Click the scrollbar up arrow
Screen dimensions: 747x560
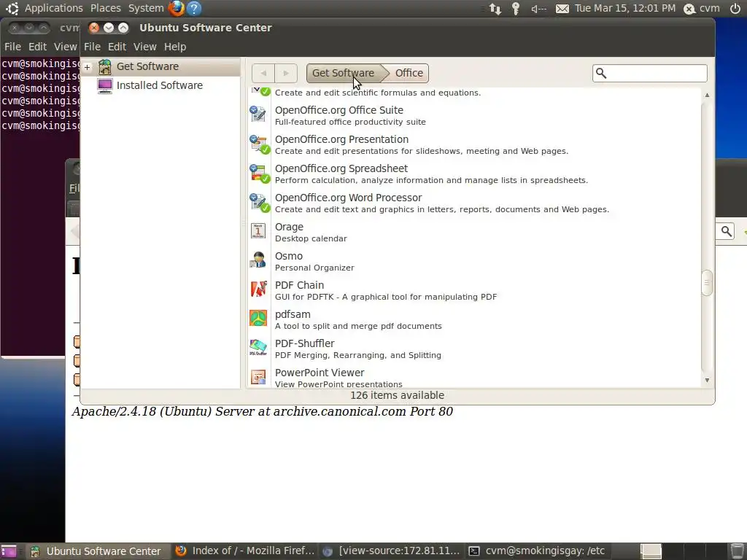[x=707, y=95]
